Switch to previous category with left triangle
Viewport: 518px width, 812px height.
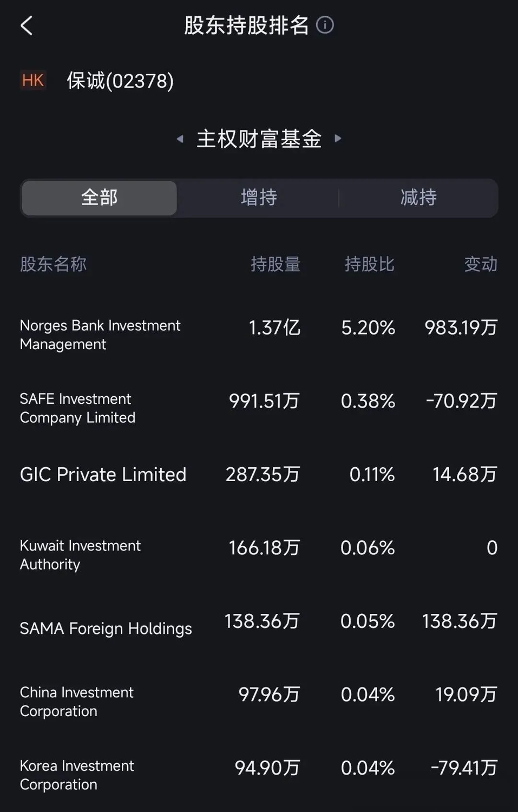[x=180, y=139]
